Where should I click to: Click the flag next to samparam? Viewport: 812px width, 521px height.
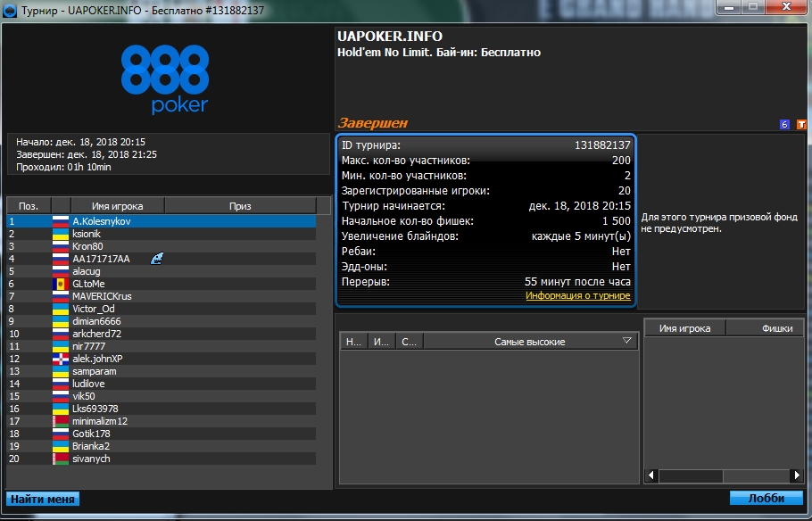point(61,371)
